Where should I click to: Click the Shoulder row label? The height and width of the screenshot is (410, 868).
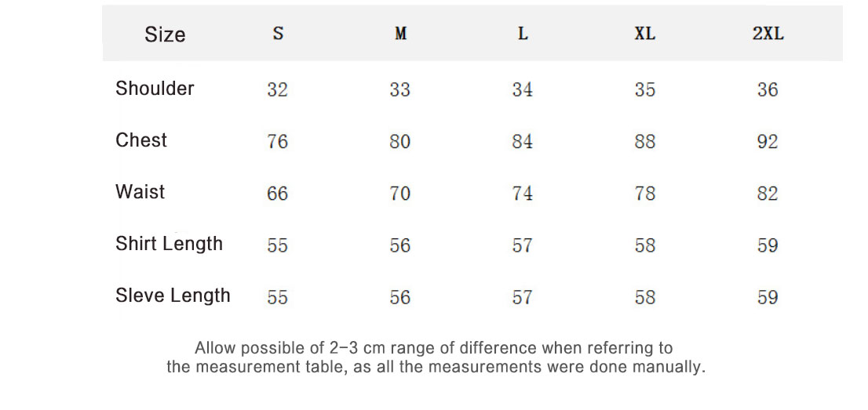155,89
